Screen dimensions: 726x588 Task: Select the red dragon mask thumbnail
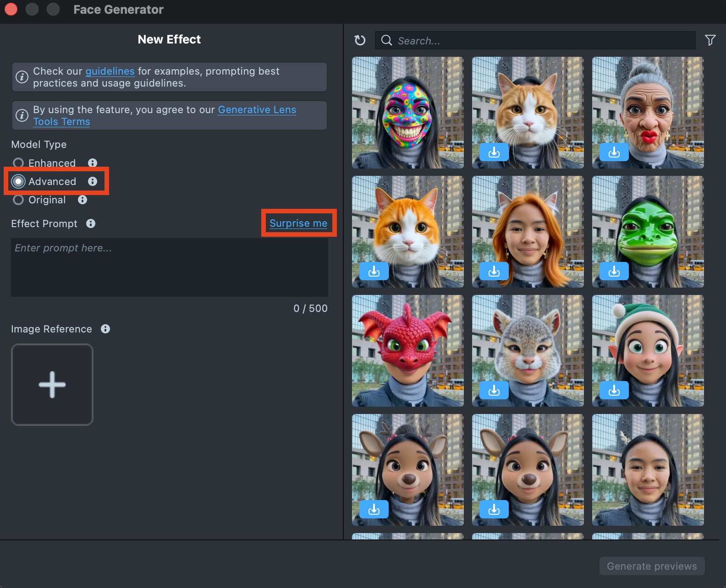(x=407, y=351)
